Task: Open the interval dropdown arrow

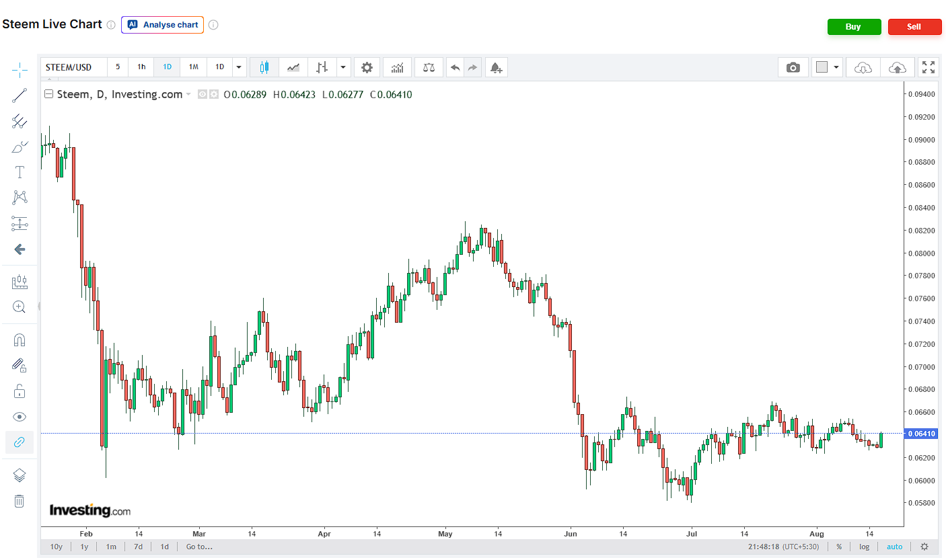Action: click(239, 67)
